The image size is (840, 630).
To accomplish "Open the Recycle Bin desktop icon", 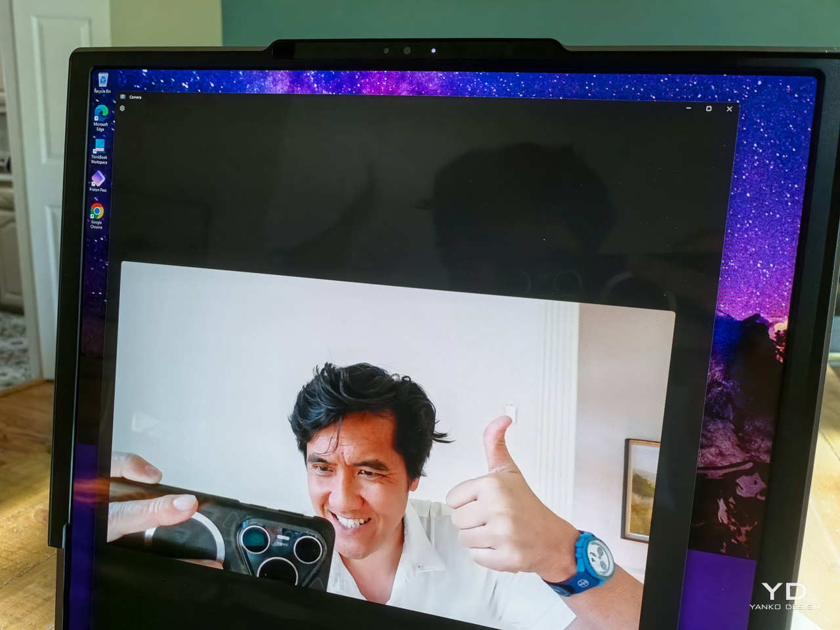I will pyautogui.click(x=102, y=80).
